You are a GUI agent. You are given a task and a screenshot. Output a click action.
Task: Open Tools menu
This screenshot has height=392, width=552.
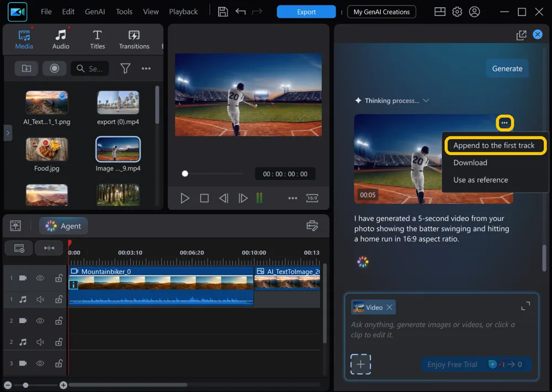[x=124, y=12]
